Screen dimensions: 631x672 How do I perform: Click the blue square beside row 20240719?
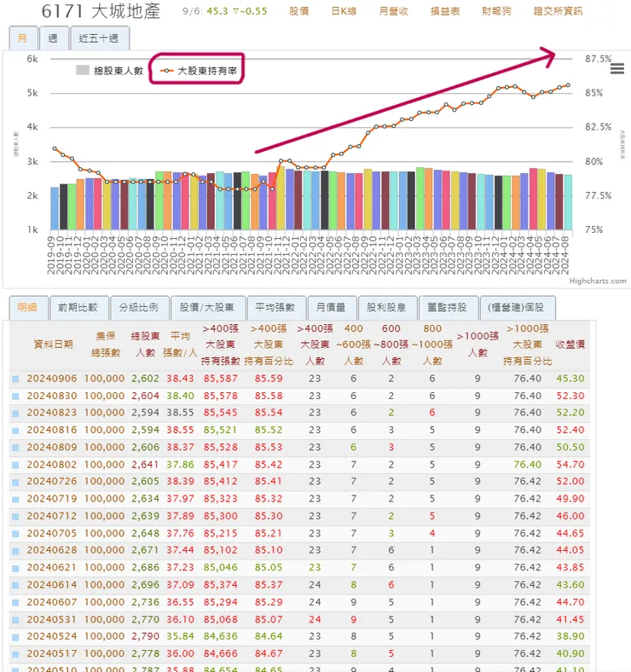coord(16,499)
